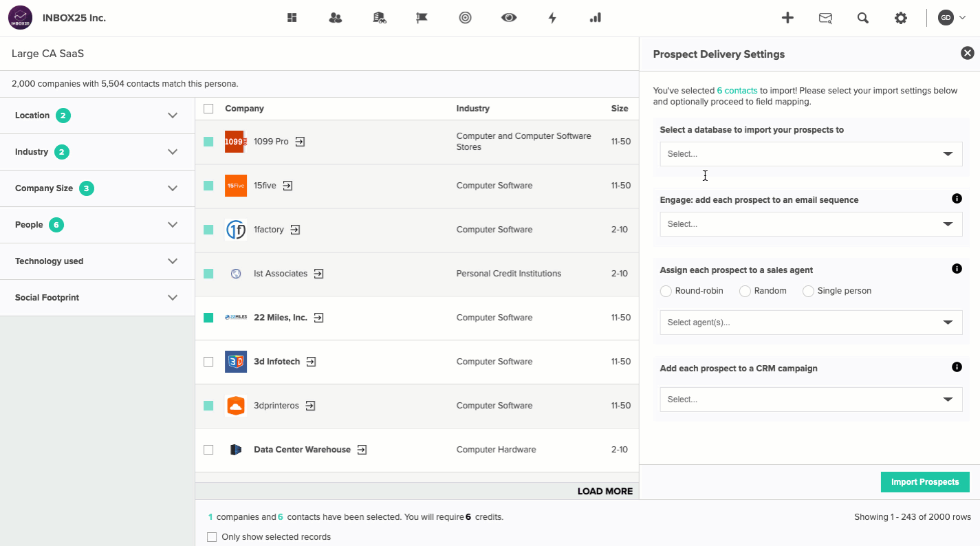This screenshot has height=546, width=980.
Task: Toggle the 1099 Pro row checkbox
Action: coord(208,142)
